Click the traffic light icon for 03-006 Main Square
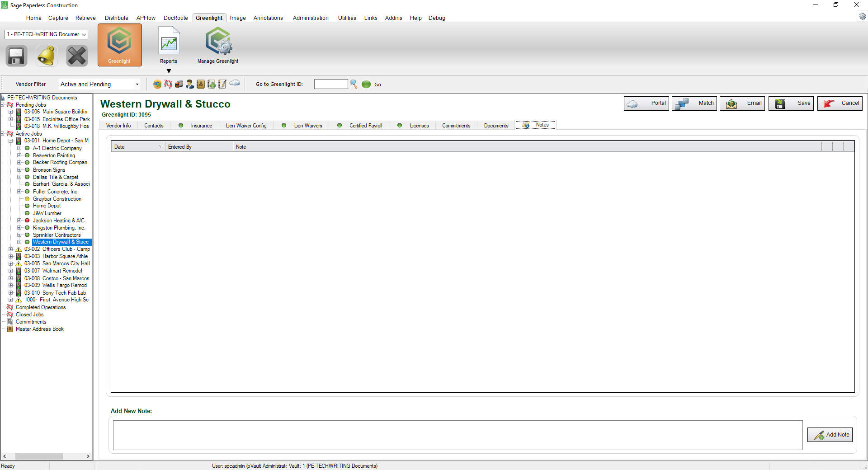The height and width of the screenshot is (470, 868). [19, 112]
